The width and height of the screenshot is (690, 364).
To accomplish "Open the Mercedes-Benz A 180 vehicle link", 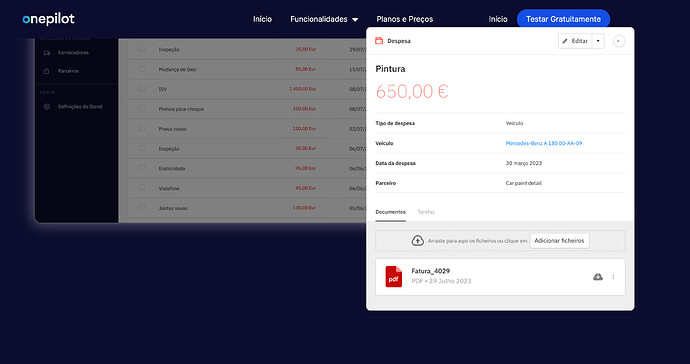I will click(544, 143).
